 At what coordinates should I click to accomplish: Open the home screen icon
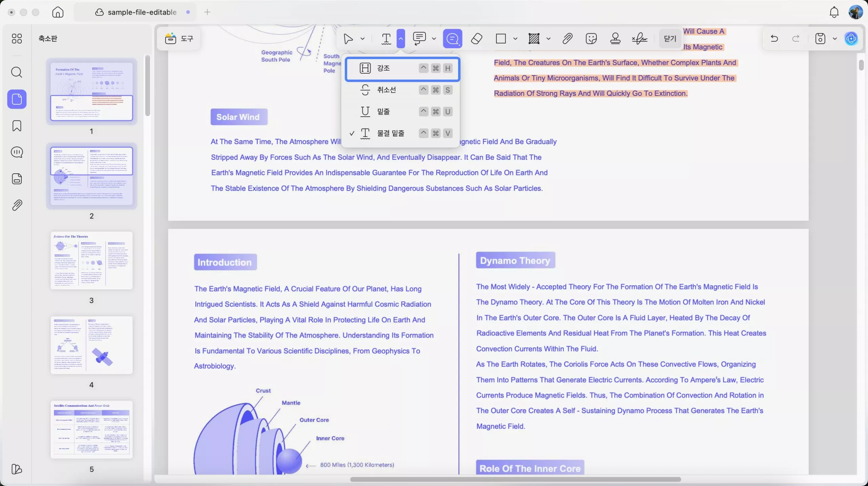[x=58, y=12]
